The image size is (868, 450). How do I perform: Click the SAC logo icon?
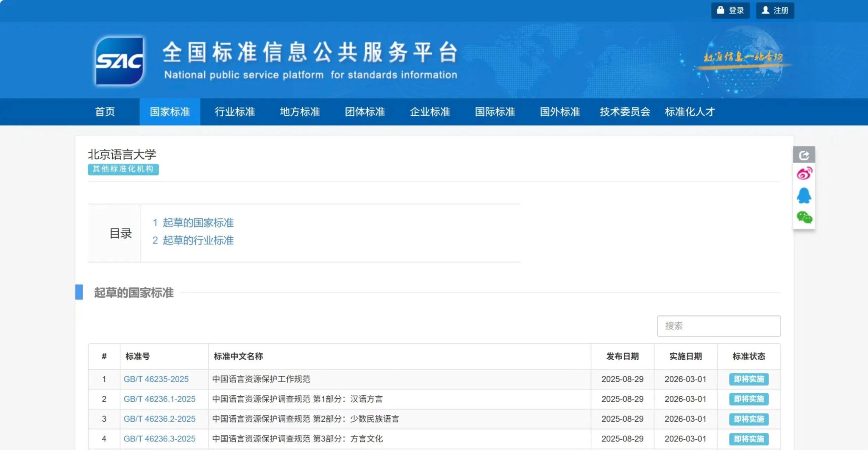click(x=120, y=61)
